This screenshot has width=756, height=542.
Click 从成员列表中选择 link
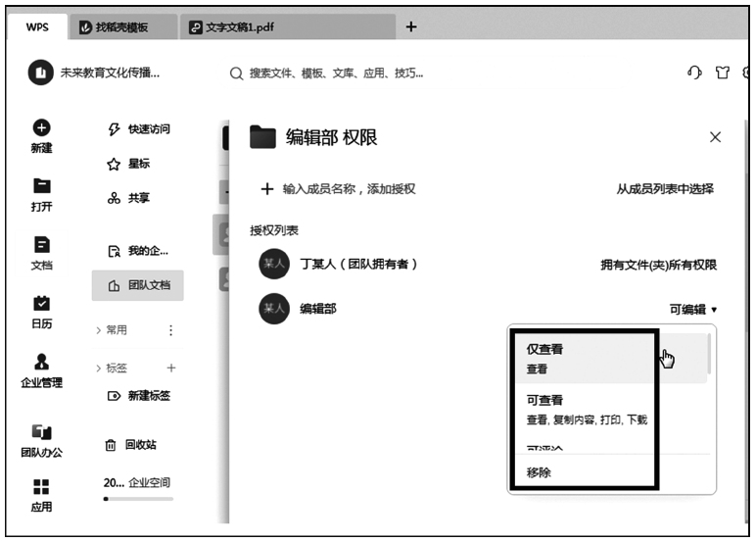[665, 189]
